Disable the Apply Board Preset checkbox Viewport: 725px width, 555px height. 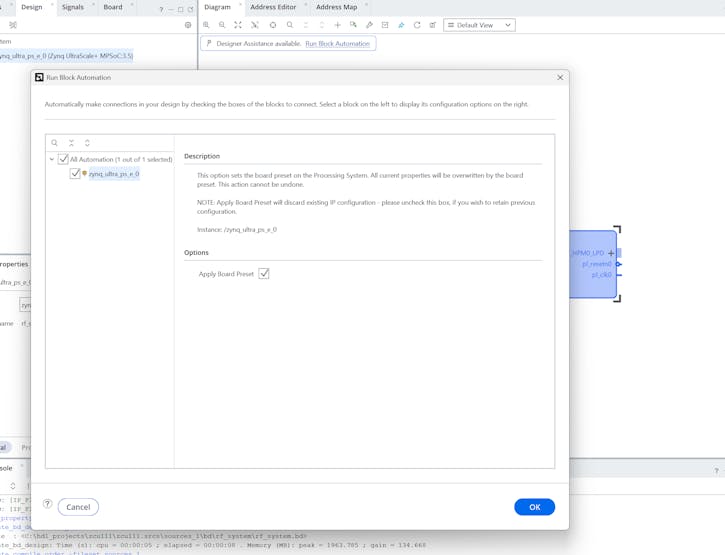click(264, 274)
